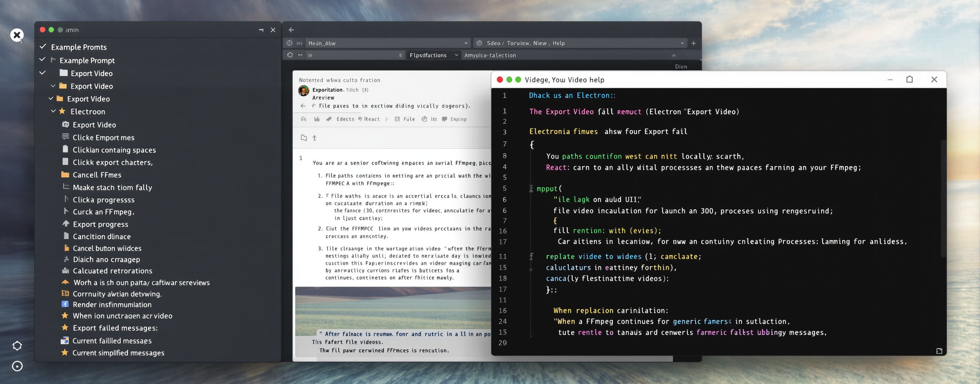This screenshot has width=980, height=384.
Task: Click the globe icon left of Meıin_Abw
Action: [x=289, y=43]
